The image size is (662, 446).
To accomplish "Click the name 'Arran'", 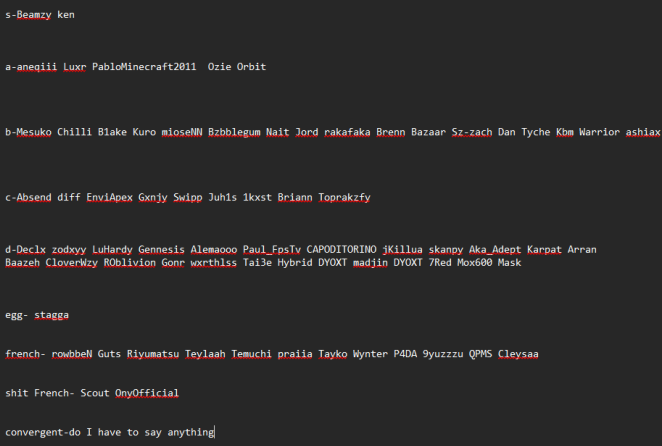I will 582,250.
